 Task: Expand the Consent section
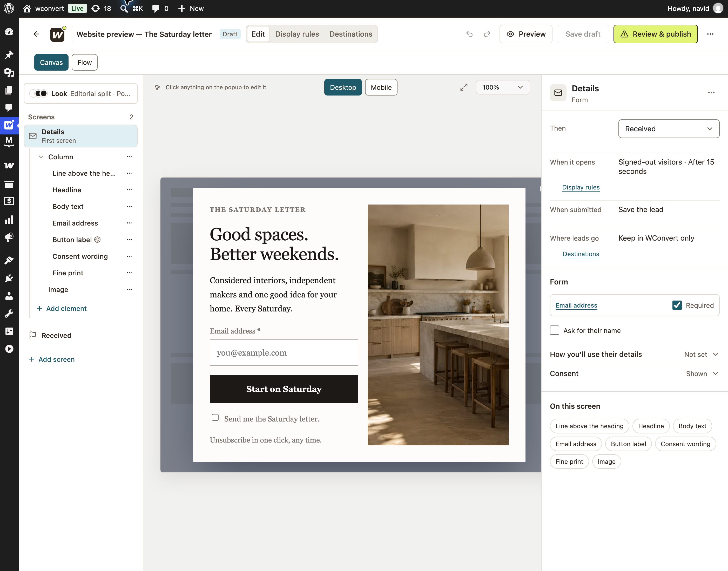634,374
